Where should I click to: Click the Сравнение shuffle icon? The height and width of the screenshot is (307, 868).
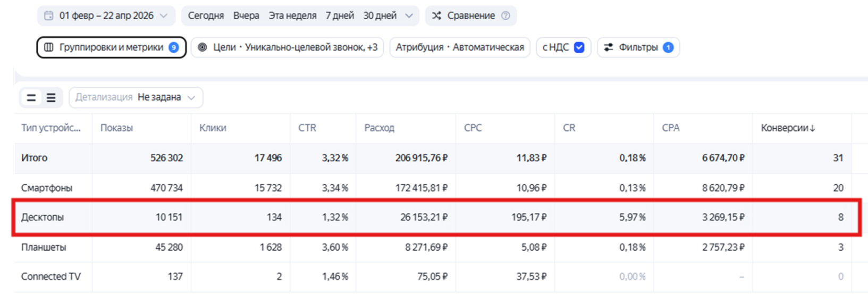[x=436, y=16]
